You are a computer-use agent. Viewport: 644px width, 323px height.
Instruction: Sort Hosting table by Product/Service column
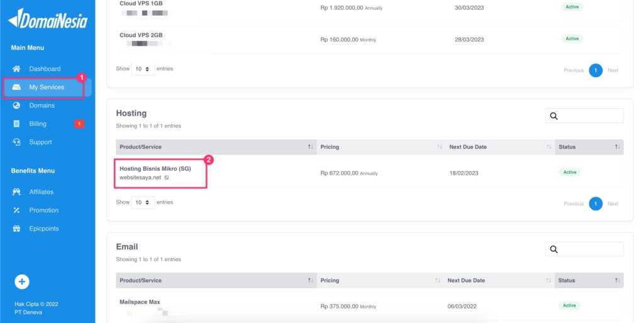click(310, 147)
